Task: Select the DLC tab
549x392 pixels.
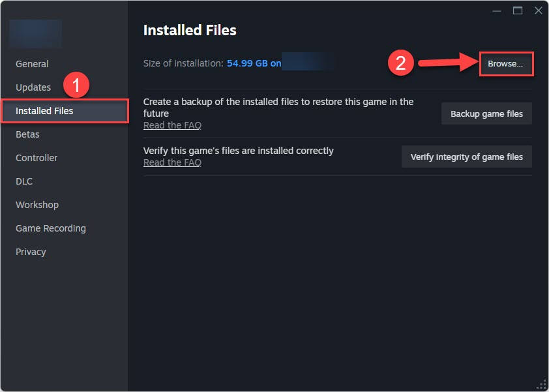Action: click(x=24, y=181)
